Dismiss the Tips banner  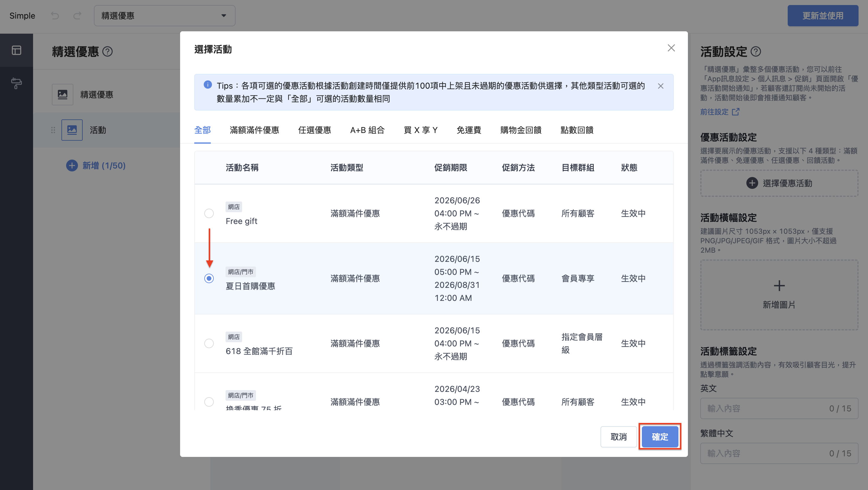pyautogui.click(x=660, y=86)
